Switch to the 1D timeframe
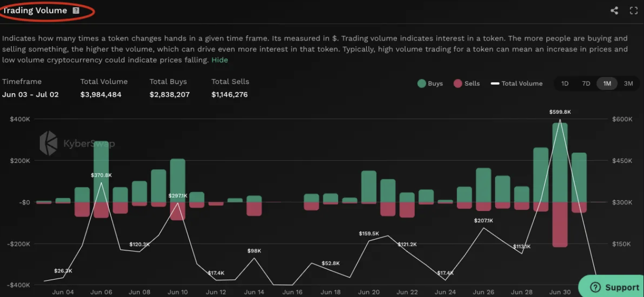644x297 pixels. (565, 83)
